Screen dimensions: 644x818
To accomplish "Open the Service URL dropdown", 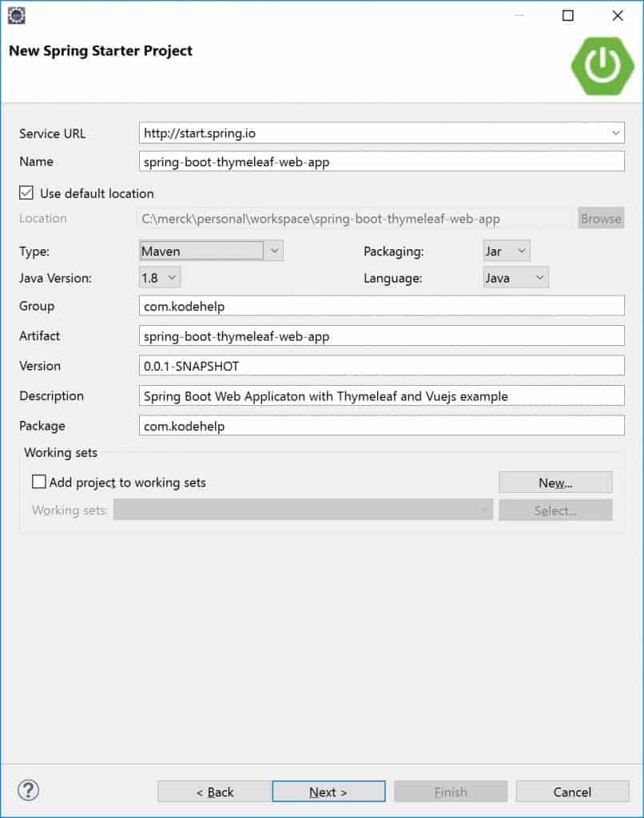I will pyautogui.click(x=615, y=133).
